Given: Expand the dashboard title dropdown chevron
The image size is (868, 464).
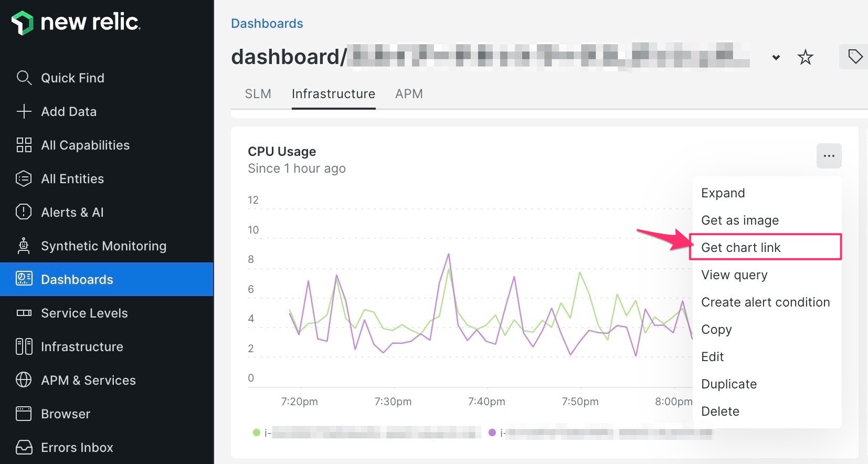Looking at the screenshot, I should pos(776,57).
